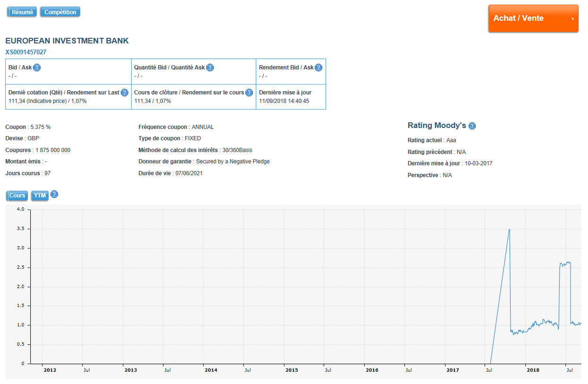This screenshot has height=384, width=588.
Task: Open the Achat / Vente button
Action: [533, 18]
